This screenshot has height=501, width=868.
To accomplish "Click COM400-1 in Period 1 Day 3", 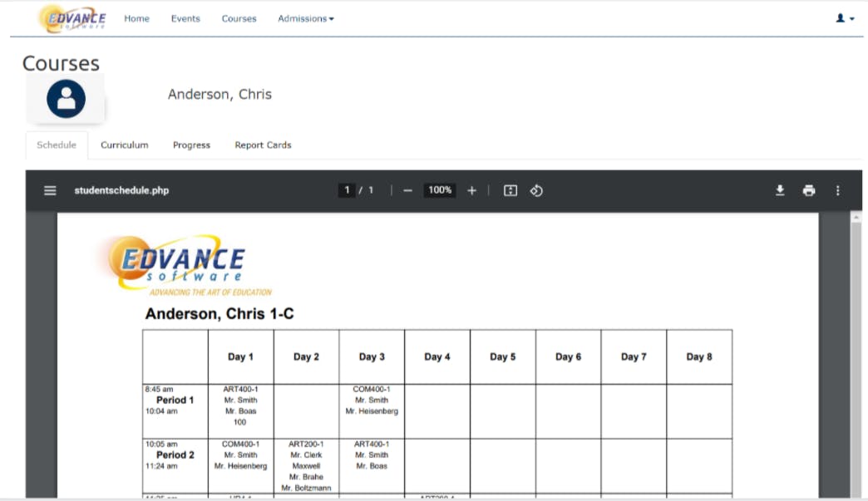I will tap(372, 390).
